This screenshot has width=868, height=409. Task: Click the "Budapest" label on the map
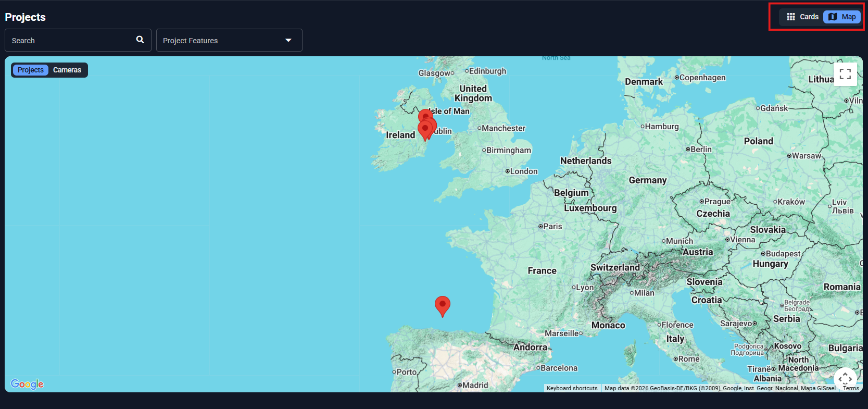click(x=783, y=254)
